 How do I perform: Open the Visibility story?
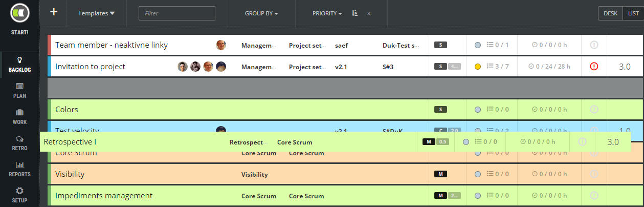[x=70, y=174]
